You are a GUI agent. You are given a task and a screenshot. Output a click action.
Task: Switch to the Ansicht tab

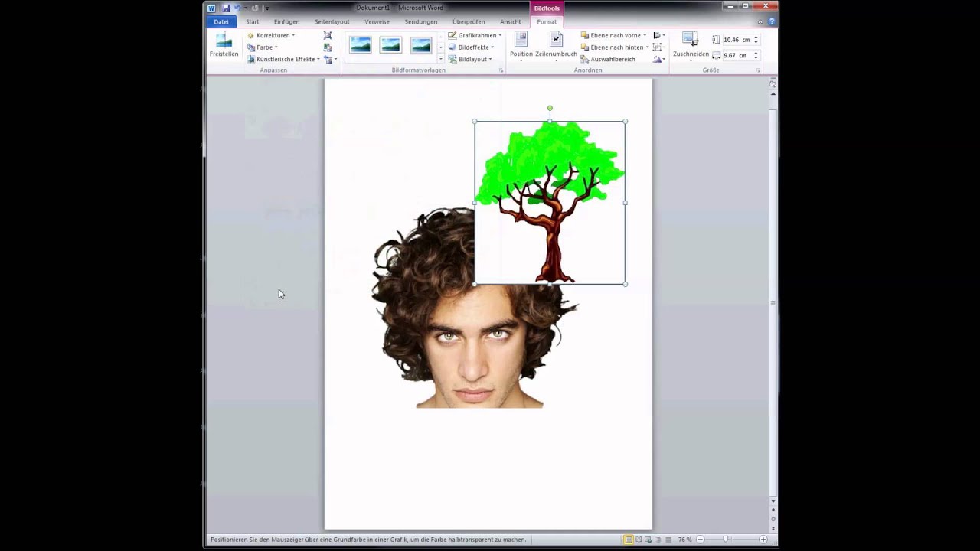point(510,21)
